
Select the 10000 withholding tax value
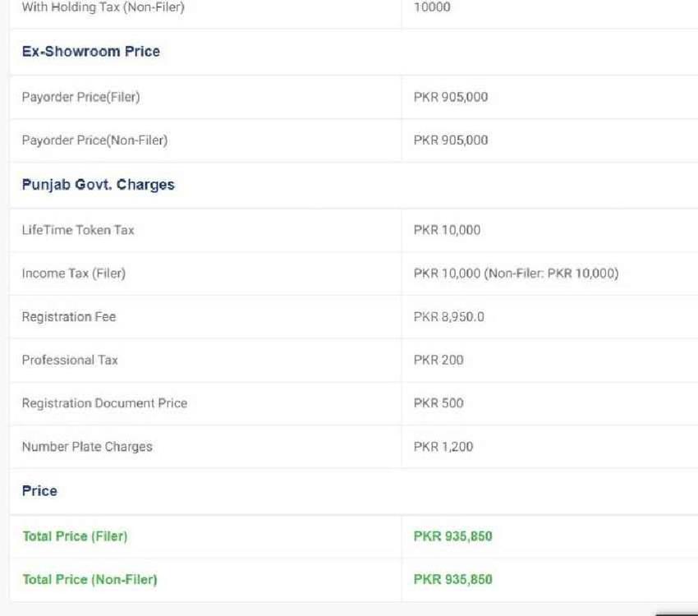pos(432,7)
